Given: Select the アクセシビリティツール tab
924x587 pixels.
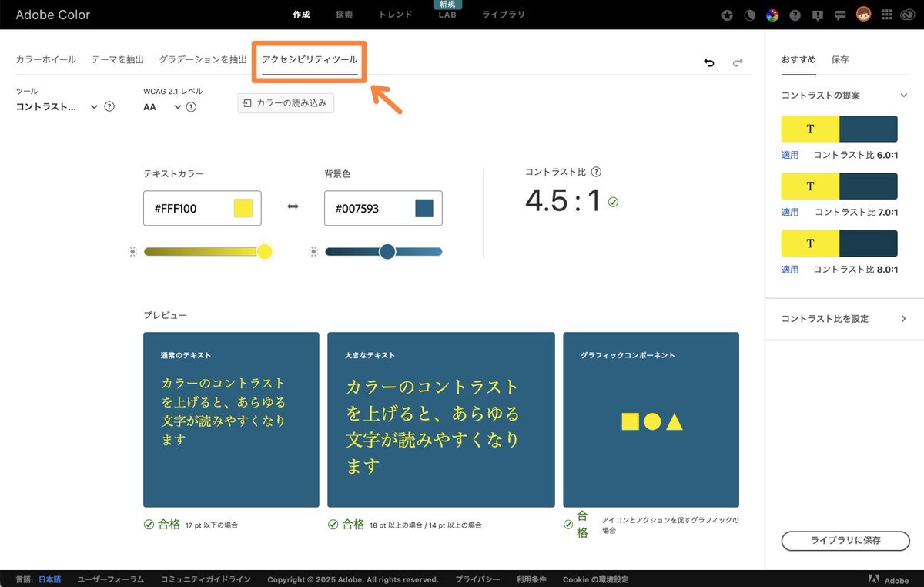Looking at the screenshot, I should tap(310, 59).
